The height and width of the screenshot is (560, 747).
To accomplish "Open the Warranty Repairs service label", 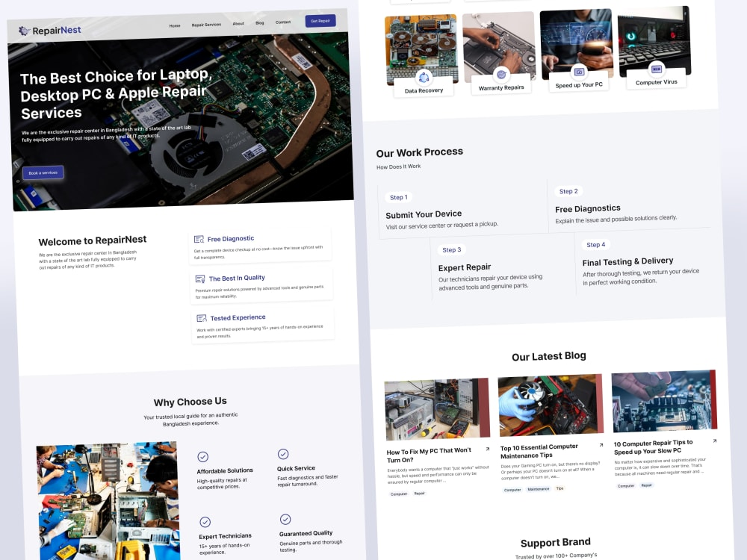I will [x=501, y=87].
